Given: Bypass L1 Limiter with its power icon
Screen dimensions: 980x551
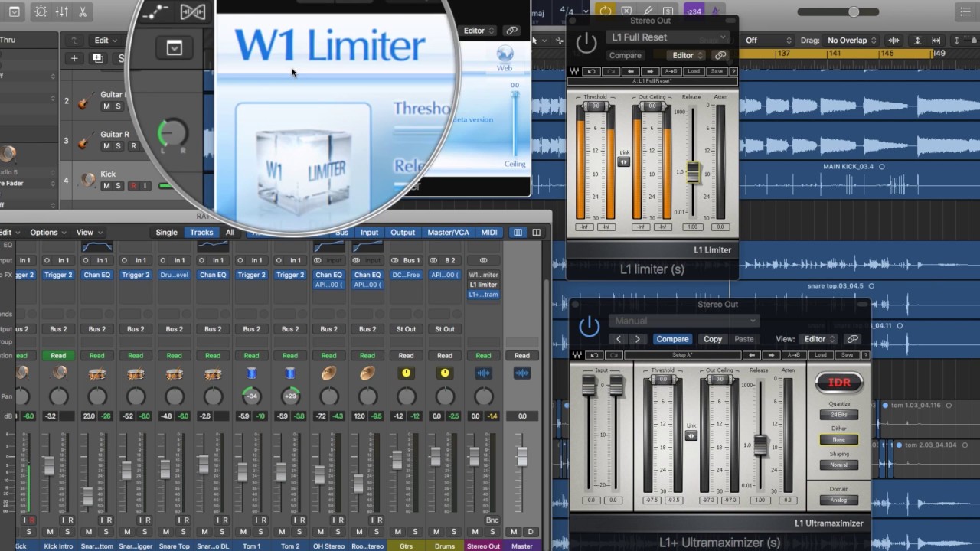Looking at the screenshot, I should 586,44.
